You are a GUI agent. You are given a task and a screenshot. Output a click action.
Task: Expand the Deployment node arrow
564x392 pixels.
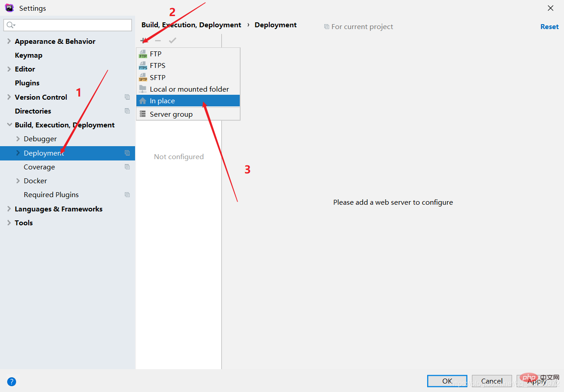(x=18, y=153)
